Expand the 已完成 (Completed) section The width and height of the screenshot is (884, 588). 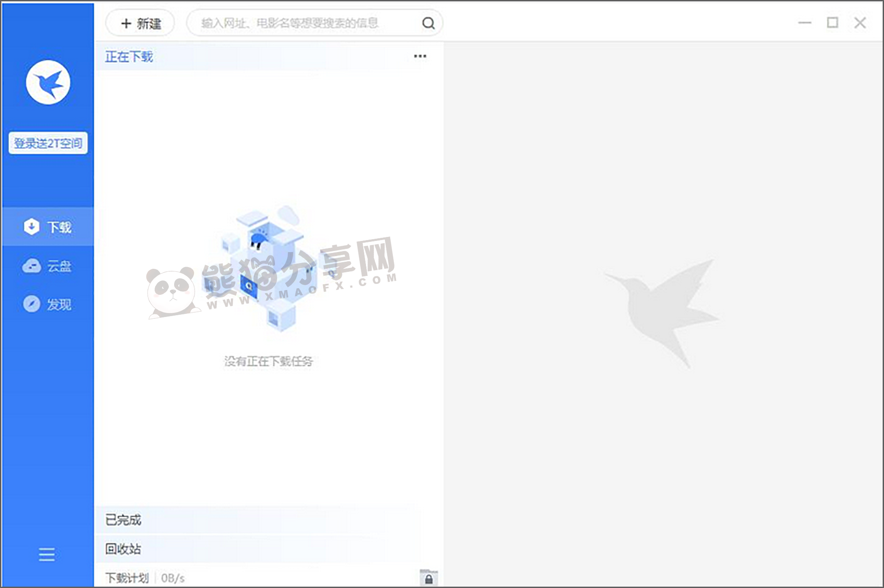coord(123,520)
